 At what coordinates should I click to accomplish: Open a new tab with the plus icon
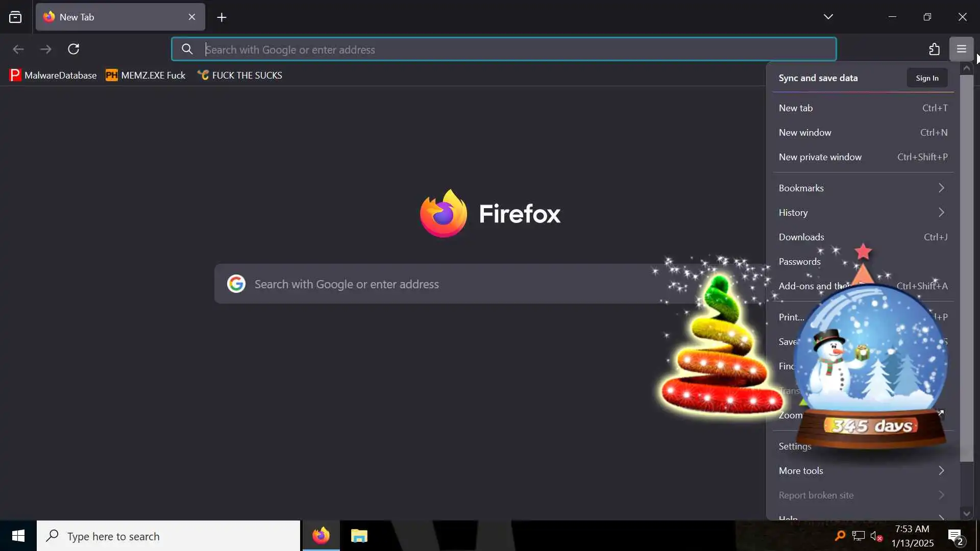click(222, 17)
